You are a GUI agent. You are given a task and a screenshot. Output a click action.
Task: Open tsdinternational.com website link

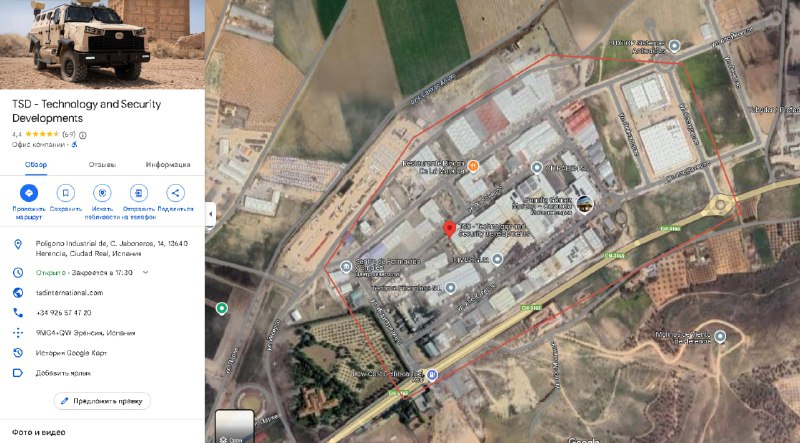click(69, 292)
